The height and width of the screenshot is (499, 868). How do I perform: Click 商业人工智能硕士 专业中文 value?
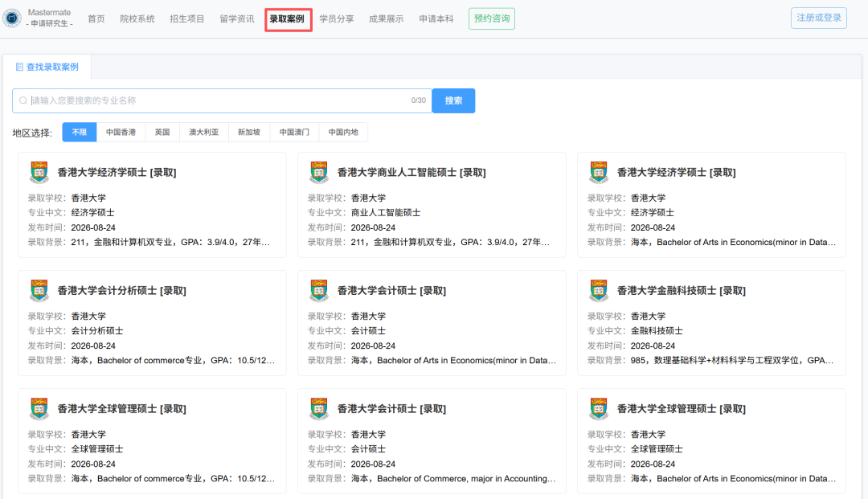point(386,212)
